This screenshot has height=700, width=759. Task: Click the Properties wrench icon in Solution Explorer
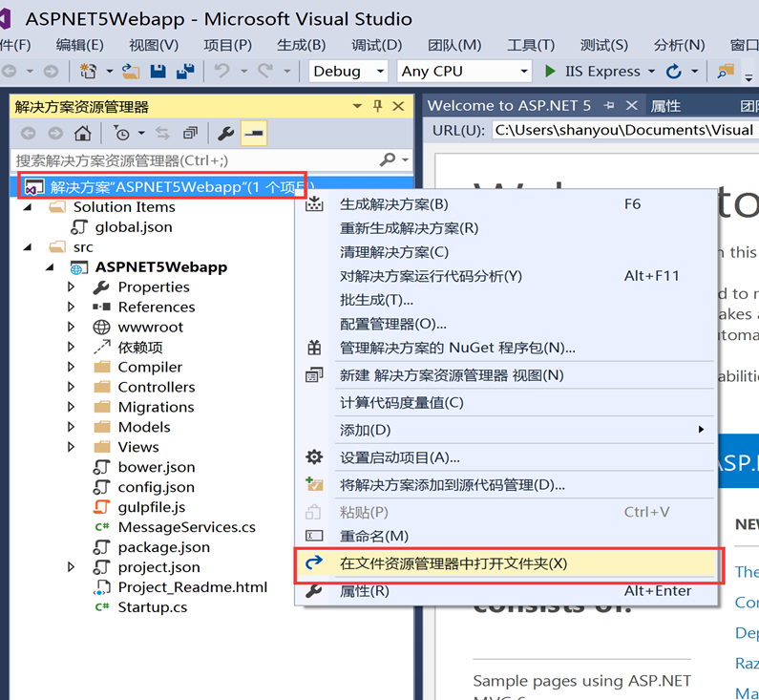pyautogui.click(x=225, y=133)
